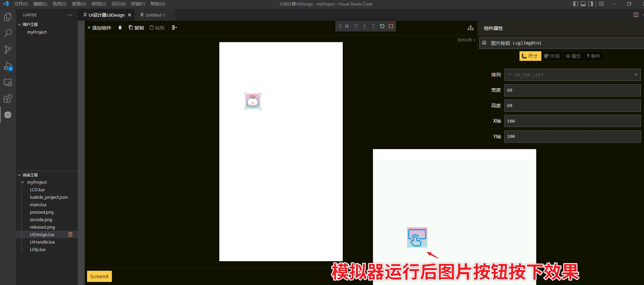Toggle bottom panel visibility
The width and height of the screenshot is (644, 285).
coord(583,4)
